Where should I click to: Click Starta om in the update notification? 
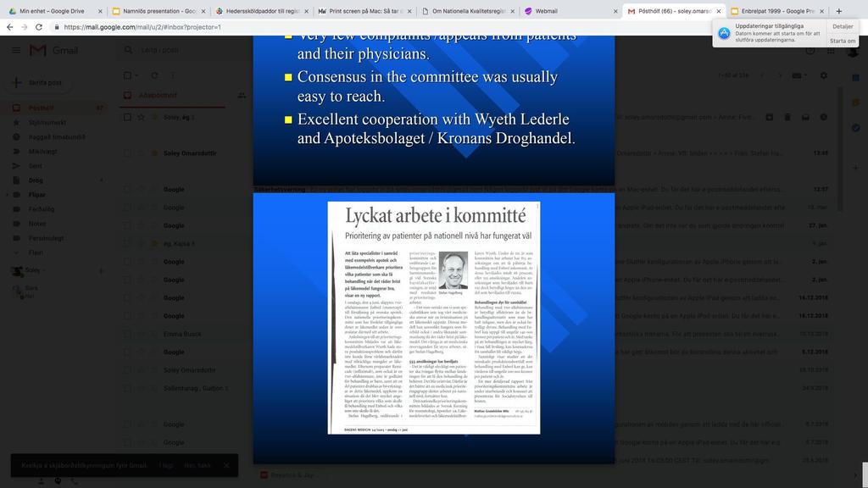842,41
